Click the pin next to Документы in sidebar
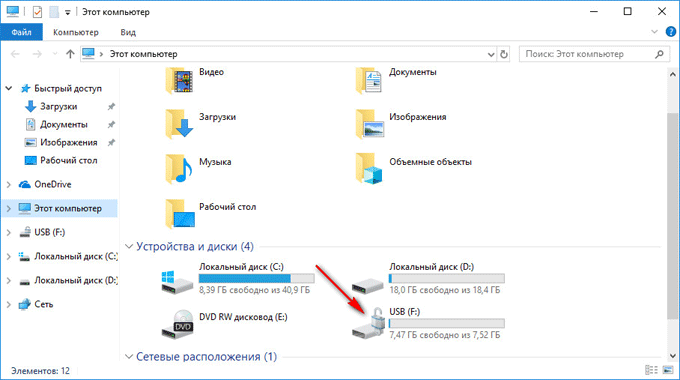This screenshot has width=680, height=380. [111, 125]
